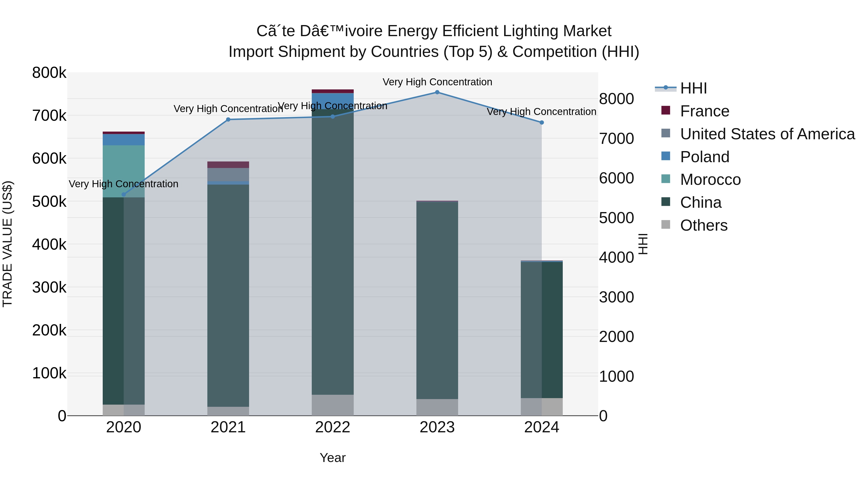Click the 2020 Very High Concentration annotation

click(124, 184)
